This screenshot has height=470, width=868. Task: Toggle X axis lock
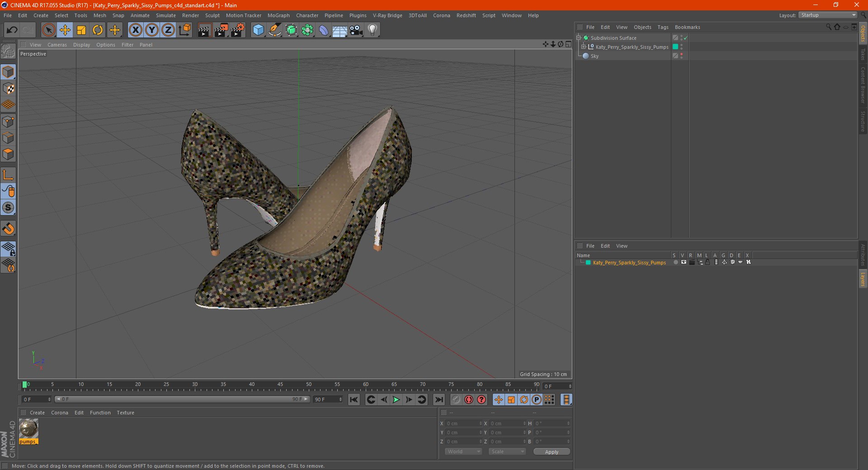pos(135,30)
